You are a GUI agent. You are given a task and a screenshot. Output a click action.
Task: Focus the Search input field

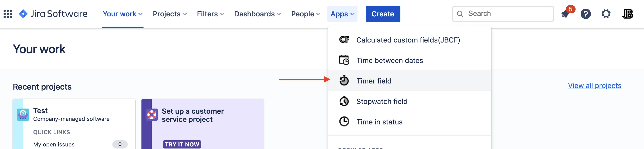point(503,14)
